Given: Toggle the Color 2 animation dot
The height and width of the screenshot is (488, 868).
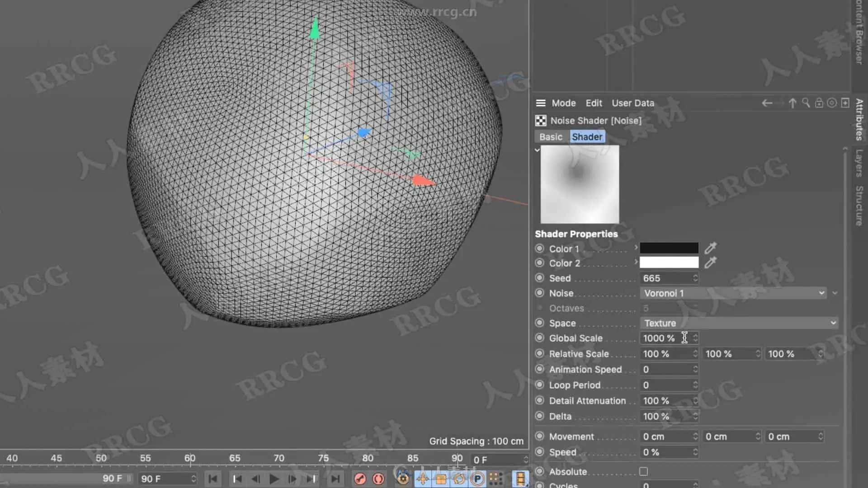Looking at the screenshot, I should pos(539,263).
